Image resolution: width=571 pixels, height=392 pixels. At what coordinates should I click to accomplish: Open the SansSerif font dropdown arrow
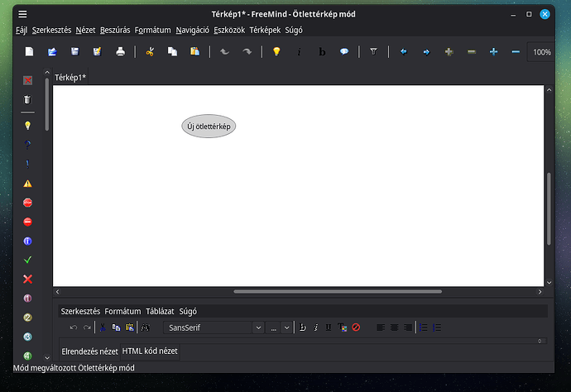258,327
